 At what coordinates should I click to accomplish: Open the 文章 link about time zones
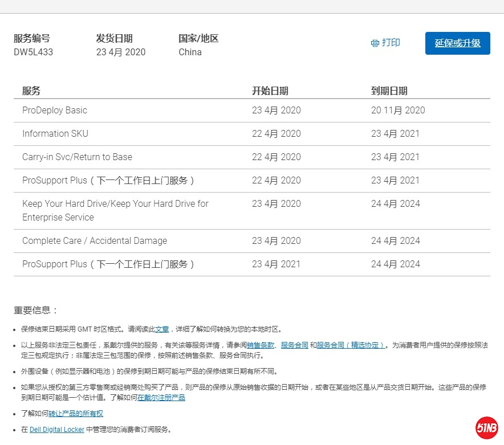pyautogui.click(x=162, y=329)
